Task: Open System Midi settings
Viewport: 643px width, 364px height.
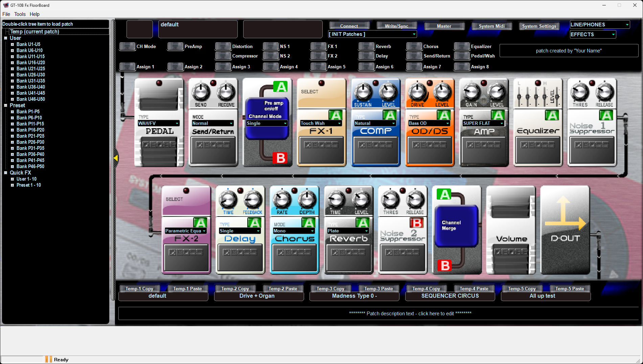Action: coord(492,26)
